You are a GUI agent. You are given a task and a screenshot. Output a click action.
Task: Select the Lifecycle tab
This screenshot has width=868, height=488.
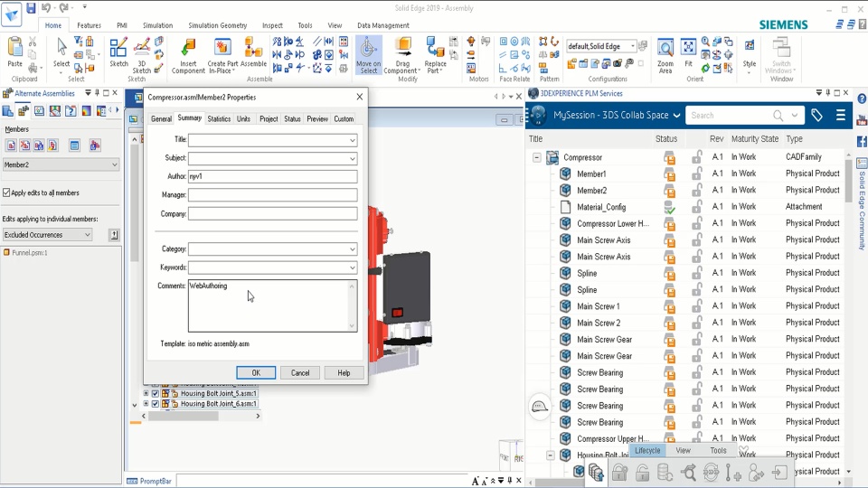647,450
